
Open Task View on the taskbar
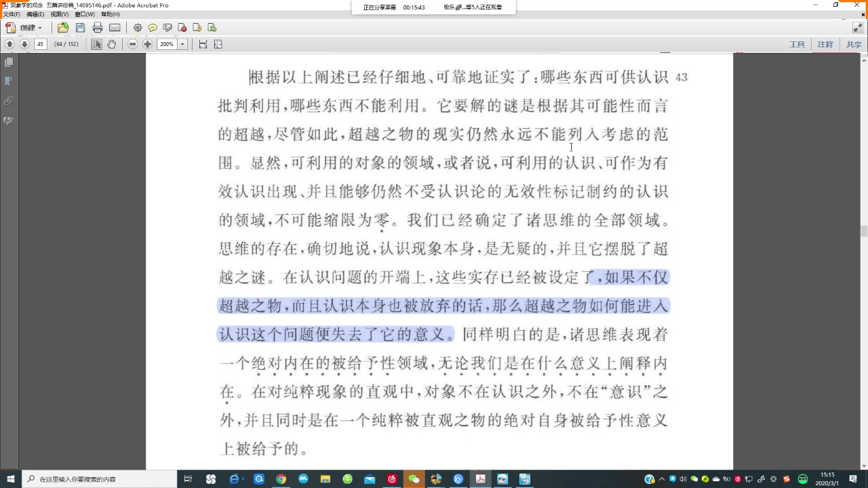tap(189, 479)
